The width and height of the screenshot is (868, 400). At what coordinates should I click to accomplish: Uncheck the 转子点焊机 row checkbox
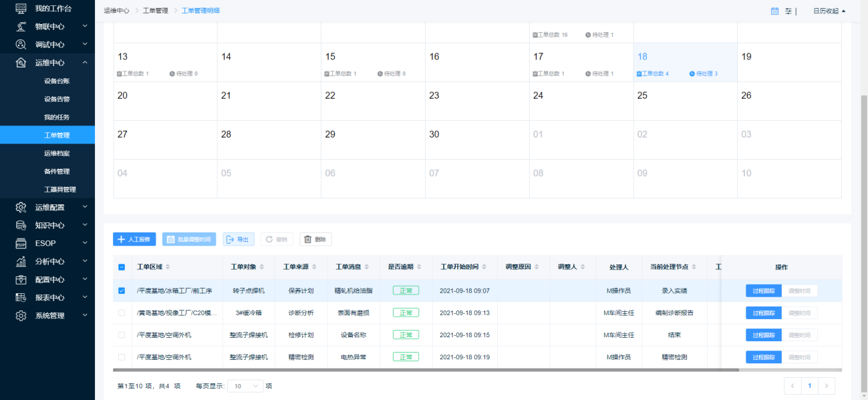point(122,291)
